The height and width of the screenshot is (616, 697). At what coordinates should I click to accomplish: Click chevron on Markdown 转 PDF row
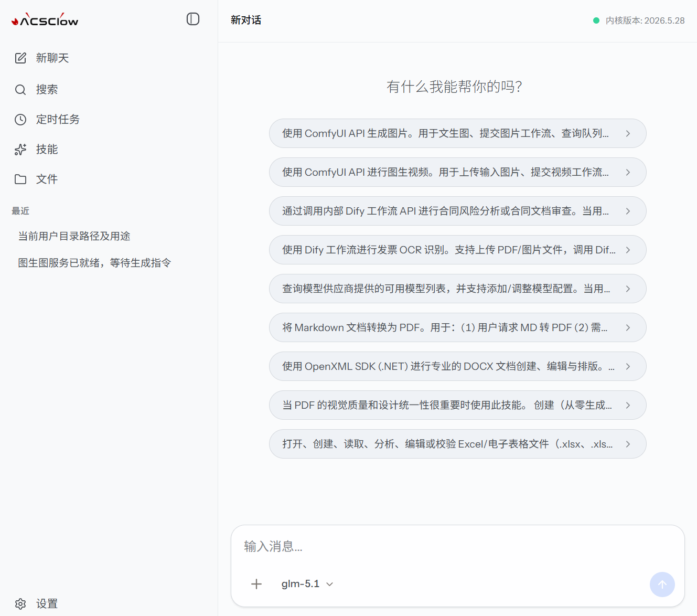[628, 327]
